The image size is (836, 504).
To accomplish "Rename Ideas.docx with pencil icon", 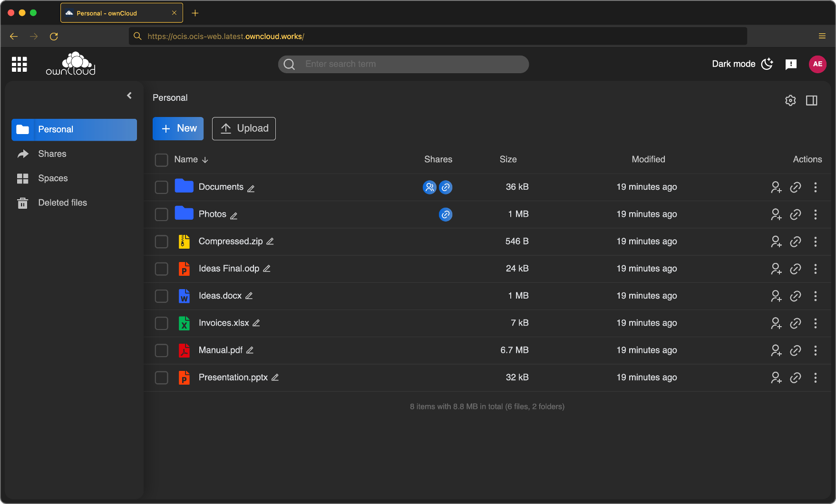I will click(249, 296).
